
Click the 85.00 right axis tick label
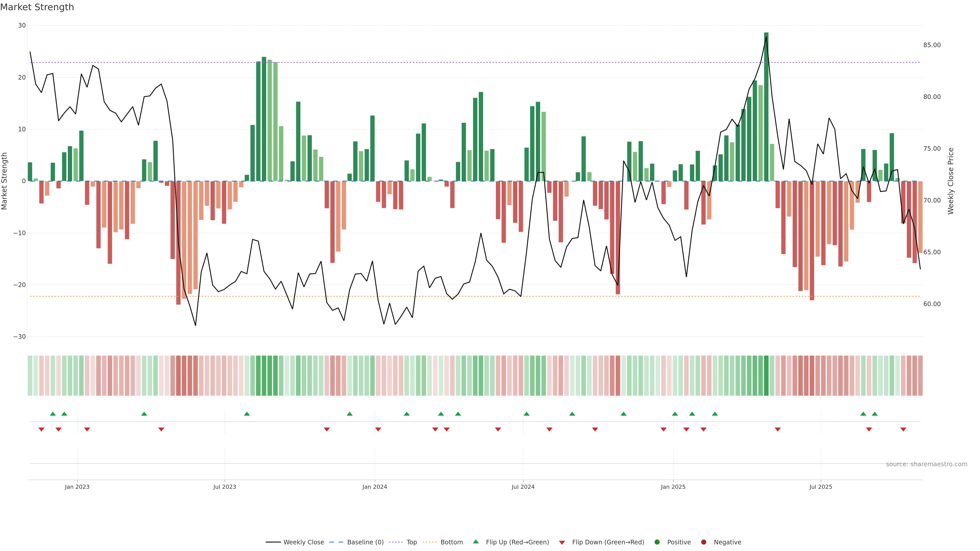pyautogui.click(x=932, y=45)
